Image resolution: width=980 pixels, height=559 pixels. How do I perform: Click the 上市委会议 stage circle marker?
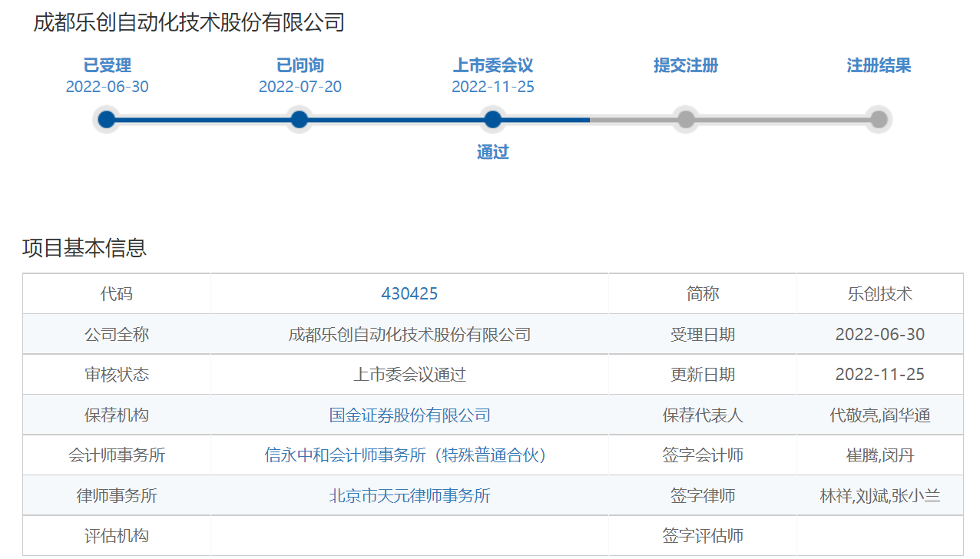(493, 120)
